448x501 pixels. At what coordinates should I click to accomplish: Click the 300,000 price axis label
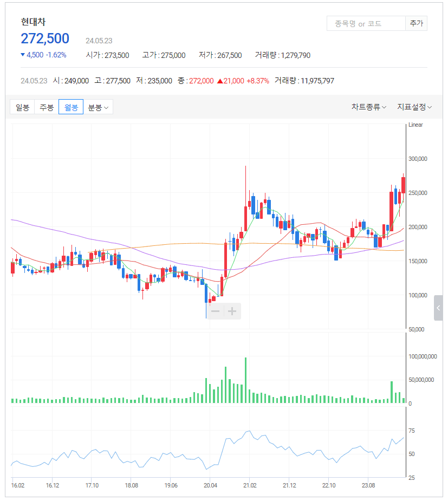coord(418,159)
